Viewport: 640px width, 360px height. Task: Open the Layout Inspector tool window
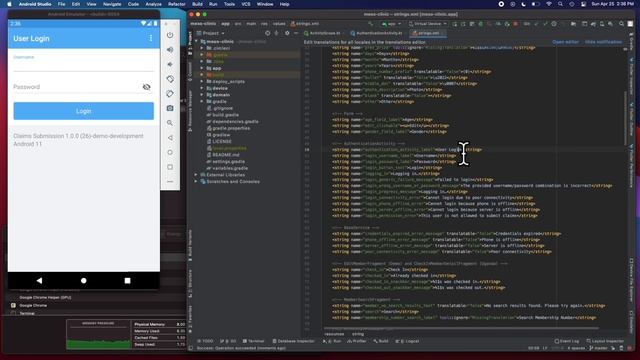605,341
